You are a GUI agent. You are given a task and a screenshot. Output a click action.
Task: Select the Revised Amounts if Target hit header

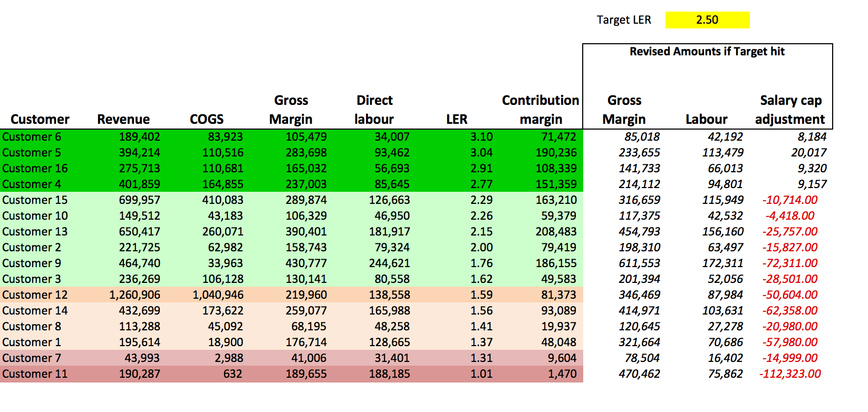tap(707, 52)
